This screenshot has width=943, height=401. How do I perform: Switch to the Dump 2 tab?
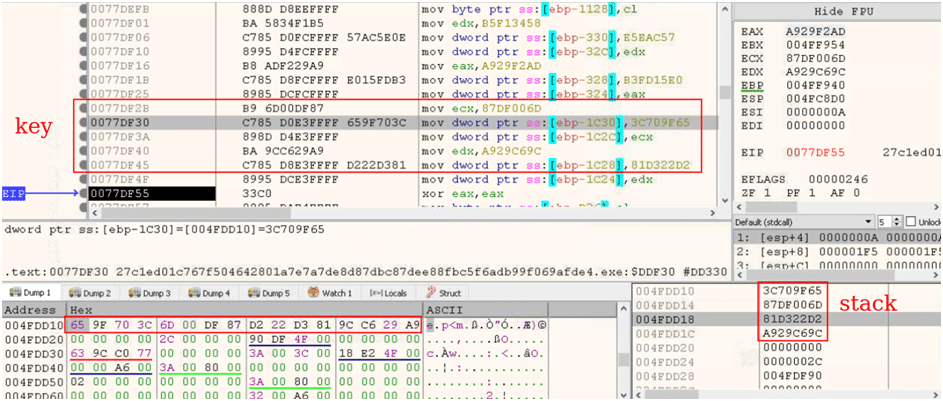click(90, 293)
